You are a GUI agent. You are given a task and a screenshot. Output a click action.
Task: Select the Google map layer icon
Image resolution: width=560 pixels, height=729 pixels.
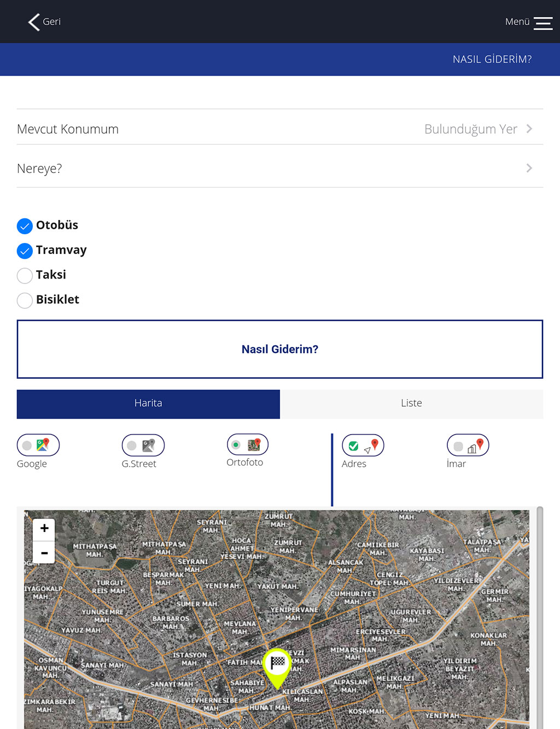click(38, 445)
